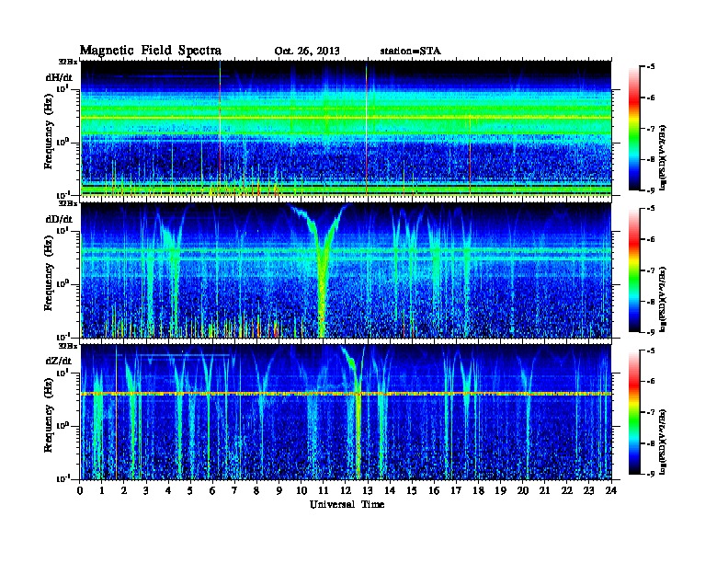
Task: Click the "5" hour tick label
Action: (x=190, y=490)
